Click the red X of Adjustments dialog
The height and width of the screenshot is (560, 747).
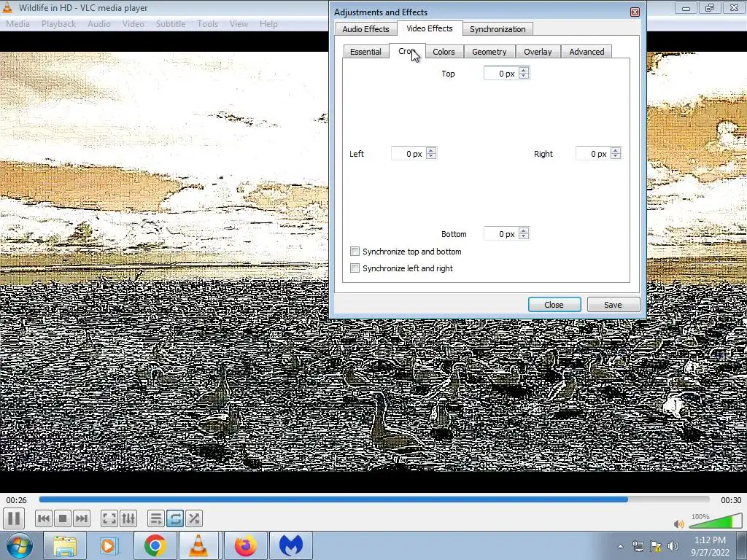635,12
